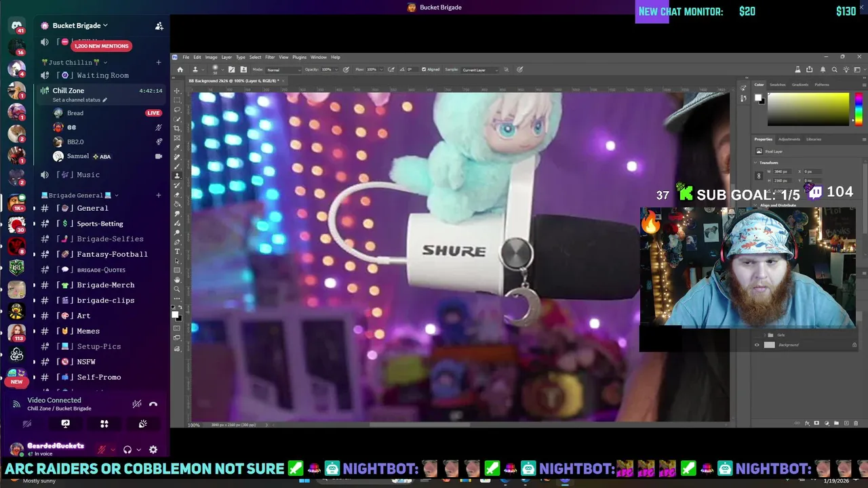Image resolution: width=868 pixels, height=488 pixels.
Task: Open the brush preset picker dropdown
Action: click(222, 70)
